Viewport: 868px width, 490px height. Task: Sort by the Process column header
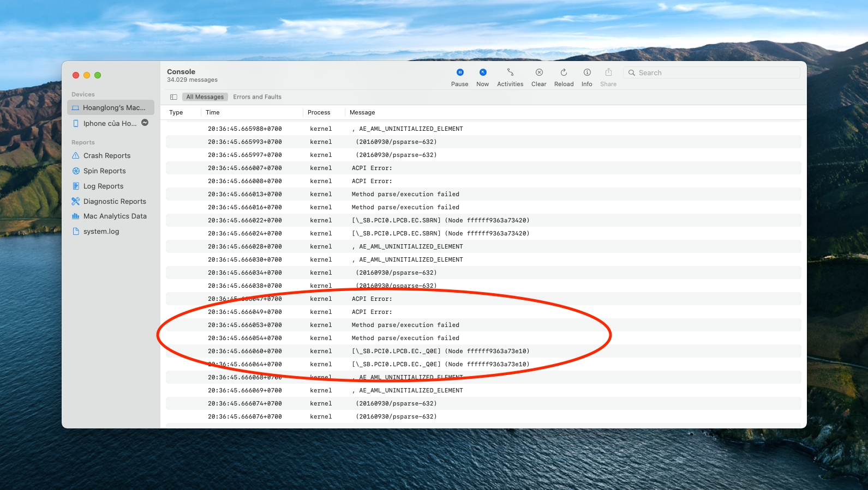point(319,112)
